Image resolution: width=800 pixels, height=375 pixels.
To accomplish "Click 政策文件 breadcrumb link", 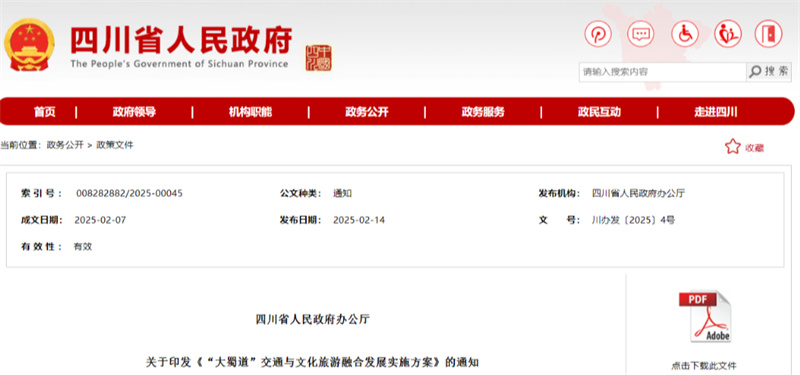I will 115,145.
